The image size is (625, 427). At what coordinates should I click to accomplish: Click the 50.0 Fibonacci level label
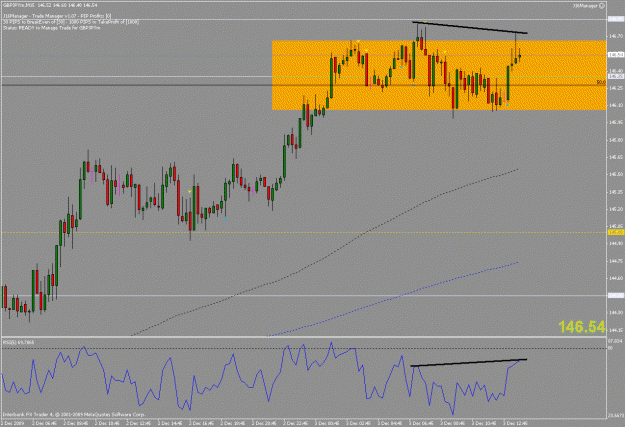tap(601, 82)
